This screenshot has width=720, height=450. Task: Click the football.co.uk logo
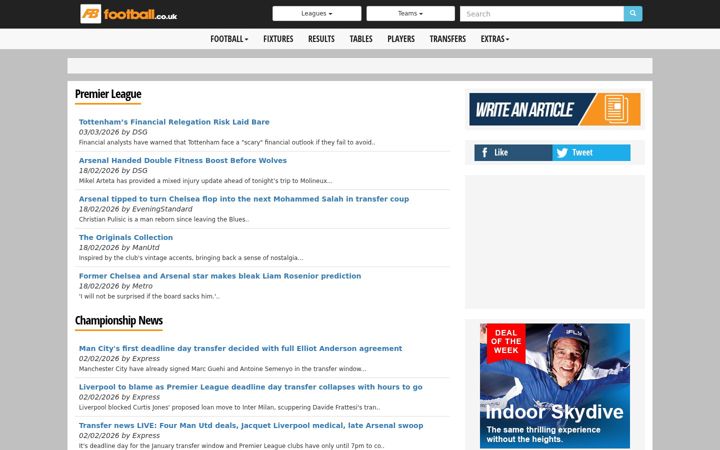click(129, 14)
